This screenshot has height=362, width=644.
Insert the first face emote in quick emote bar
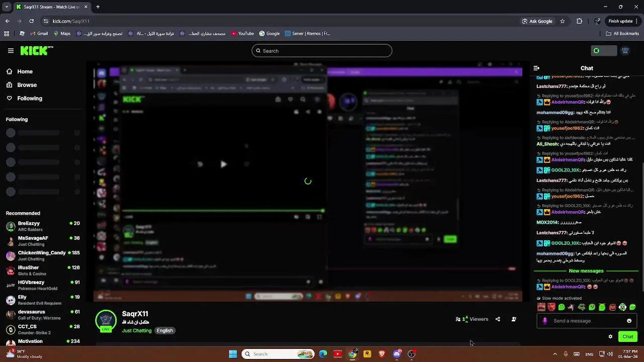[541, 307]
